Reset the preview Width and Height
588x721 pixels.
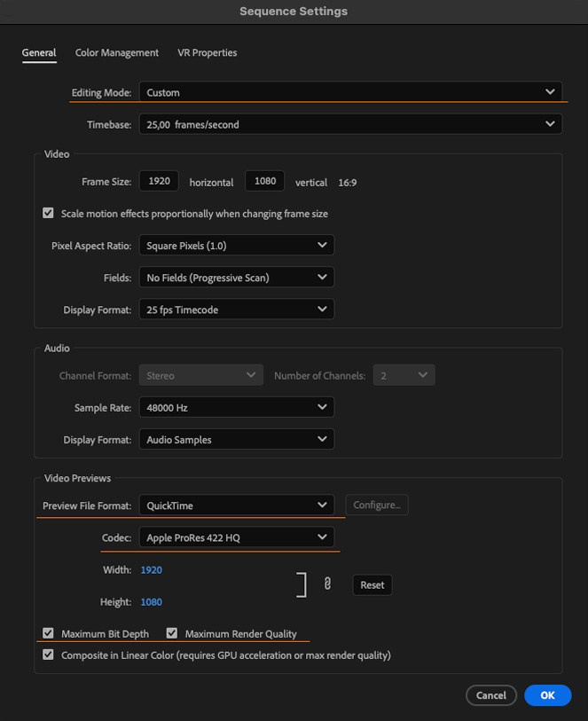pos(372,584)
